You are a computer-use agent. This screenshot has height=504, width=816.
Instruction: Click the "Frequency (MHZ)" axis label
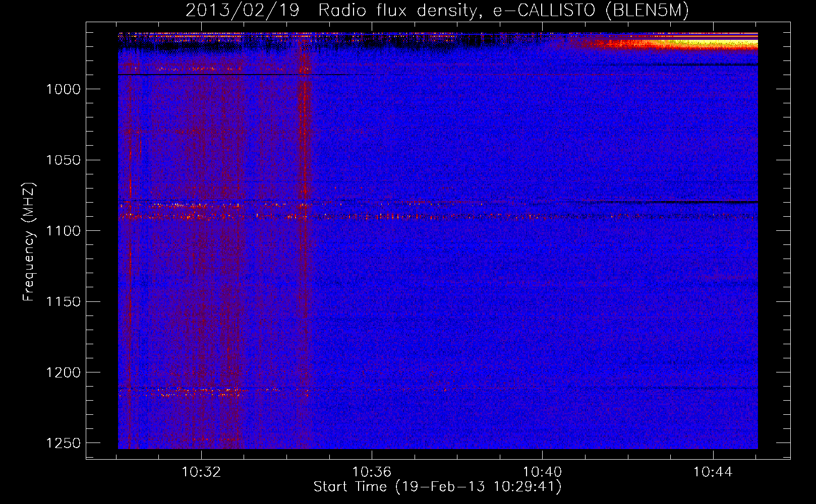click(29, 242)
